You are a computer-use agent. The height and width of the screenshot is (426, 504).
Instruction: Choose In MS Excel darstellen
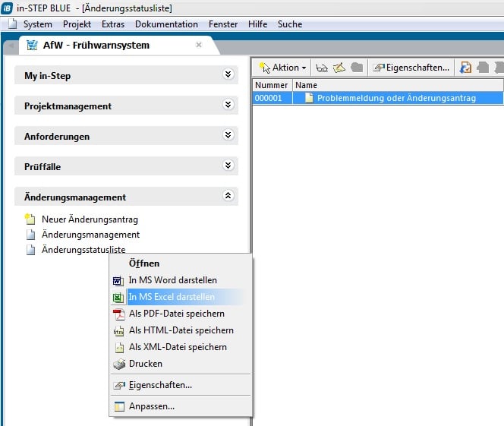click(171, 297)
